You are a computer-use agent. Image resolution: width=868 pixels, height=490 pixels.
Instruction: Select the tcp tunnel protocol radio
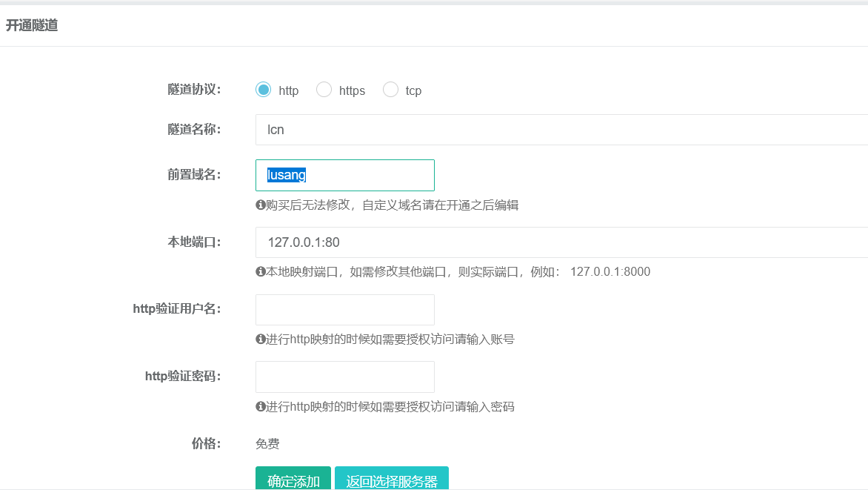[390, 90]
